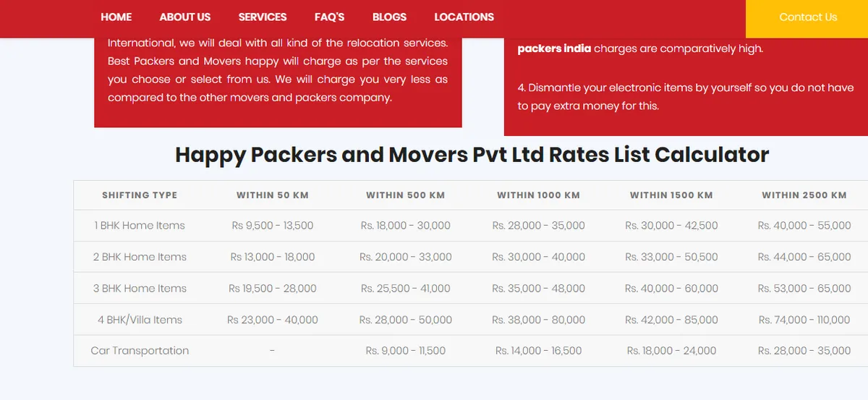The image size is (868, 400).
Task: Navigate to FAQ'S page
Action: click(x=329, y=17)
